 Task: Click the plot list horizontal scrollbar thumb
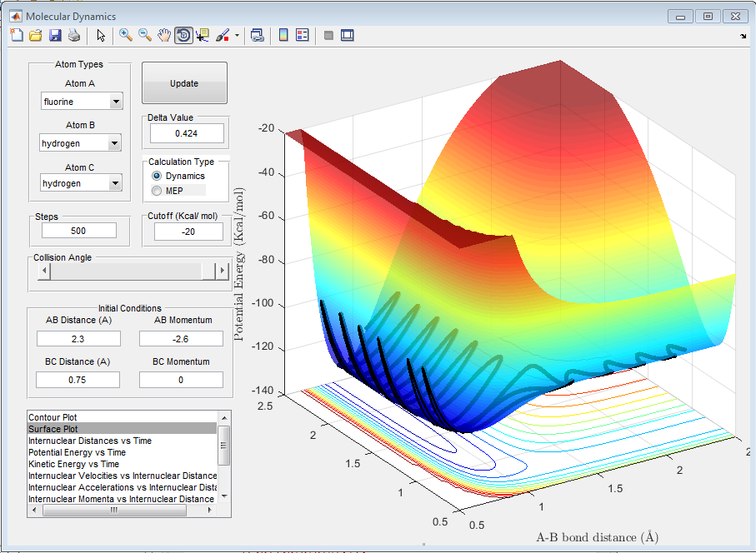(114, 510)
